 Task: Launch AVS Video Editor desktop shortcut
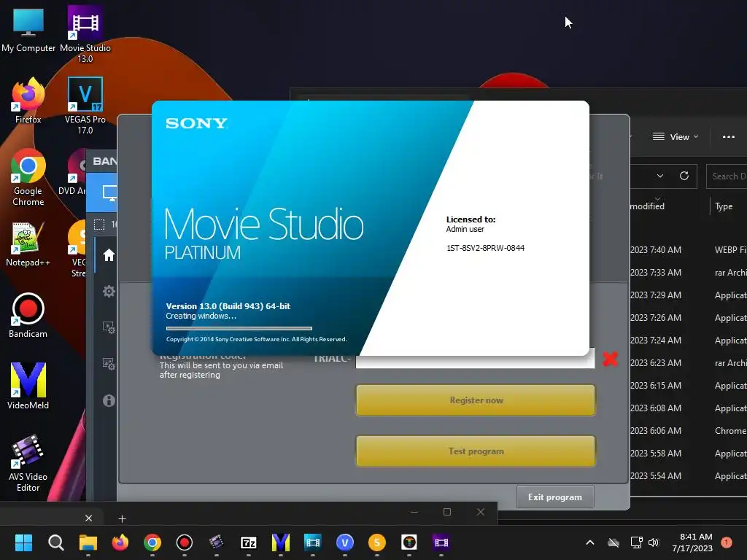click(x=28, y=463)
